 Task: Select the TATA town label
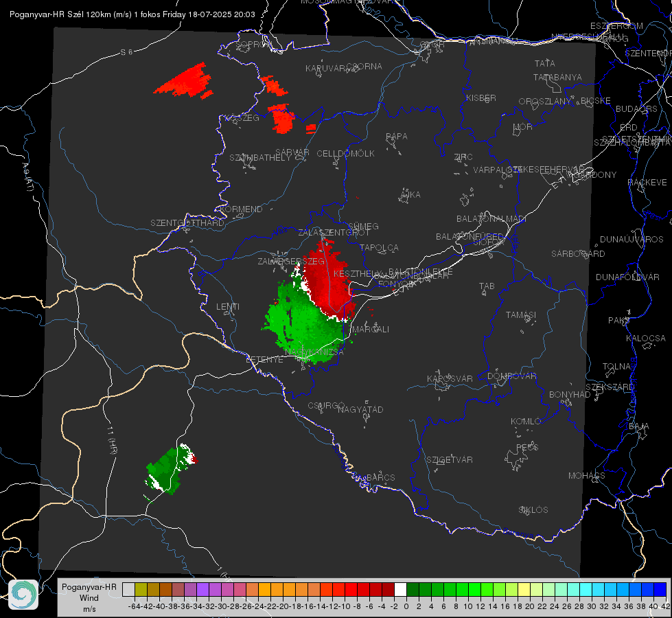click(x=545, y=63)
